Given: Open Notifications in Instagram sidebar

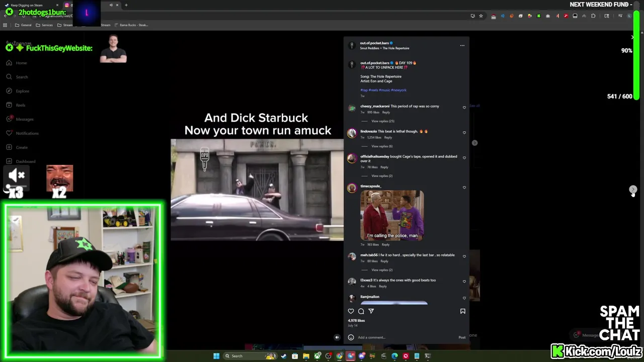Looking at the screenshot, I should pos(23,133).
